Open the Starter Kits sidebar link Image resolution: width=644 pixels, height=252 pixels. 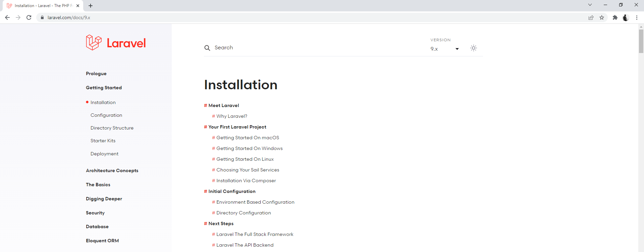tap(103, 141)
